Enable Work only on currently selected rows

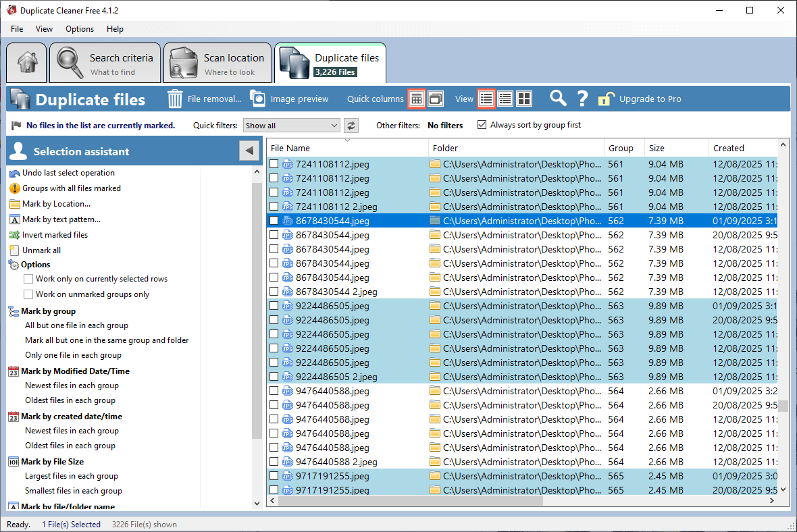(x=28, y=279)
